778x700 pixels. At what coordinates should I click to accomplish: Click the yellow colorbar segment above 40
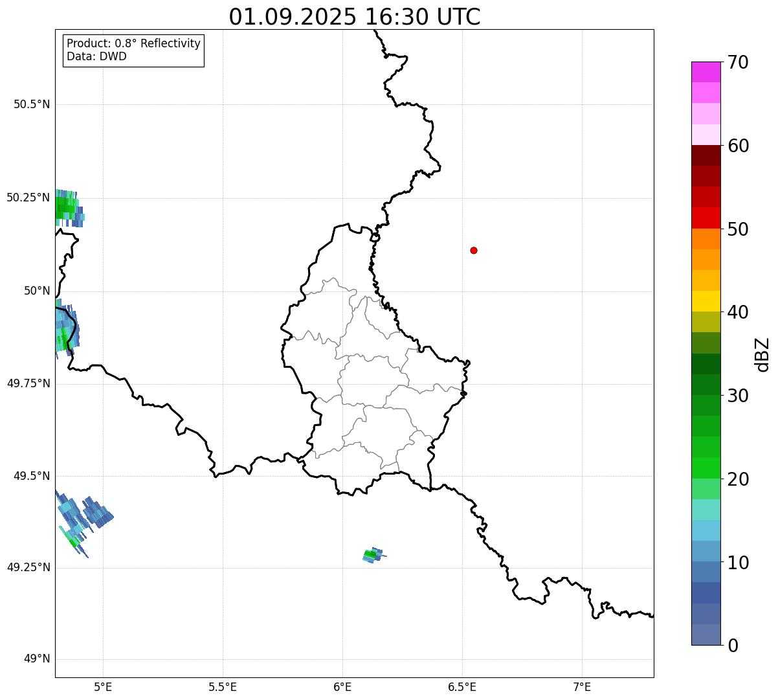(x=706, y=301)
